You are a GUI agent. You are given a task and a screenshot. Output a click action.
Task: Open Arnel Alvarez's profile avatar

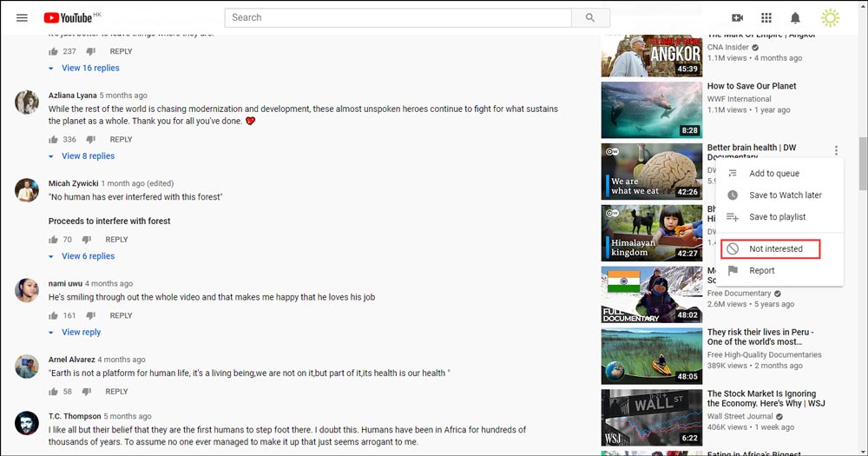click(x=27, y=367)
